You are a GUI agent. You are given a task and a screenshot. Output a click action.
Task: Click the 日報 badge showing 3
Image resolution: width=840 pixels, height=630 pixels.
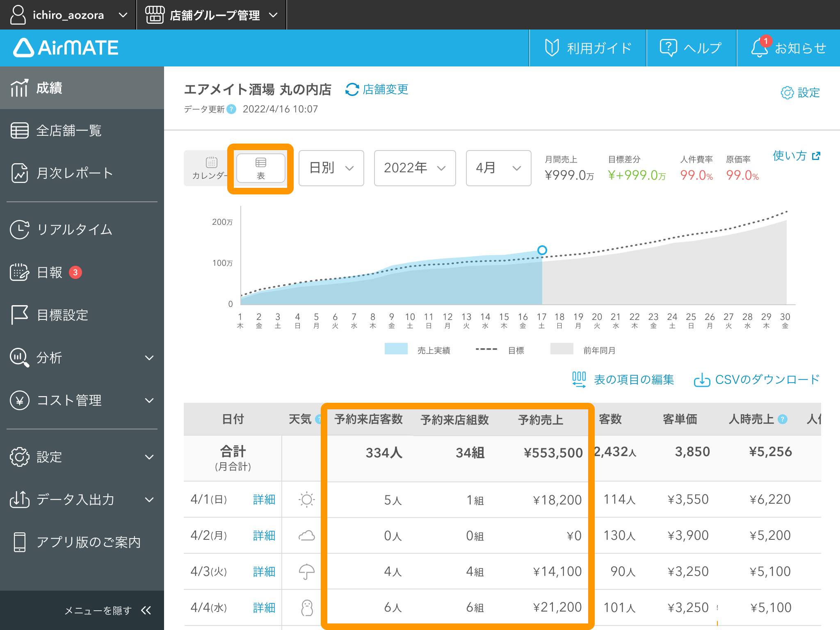pos(75,272)
